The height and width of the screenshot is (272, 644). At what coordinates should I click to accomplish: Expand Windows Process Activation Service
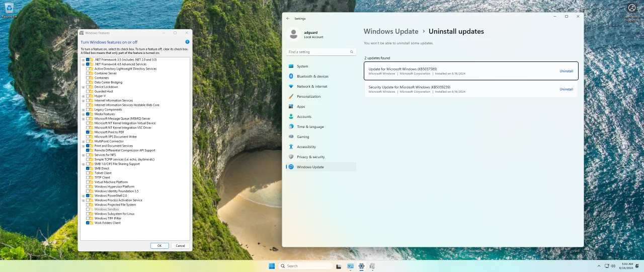(83, 200)
